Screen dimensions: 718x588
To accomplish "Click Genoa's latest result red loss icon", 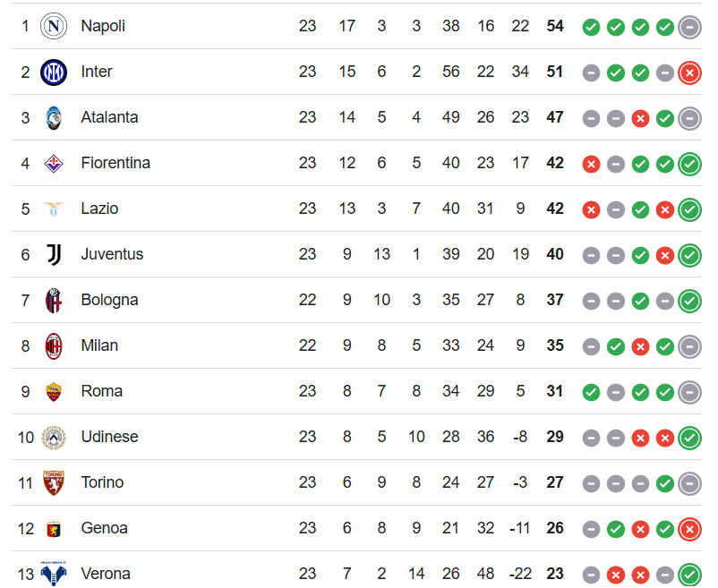I will (x=689, y=529).
